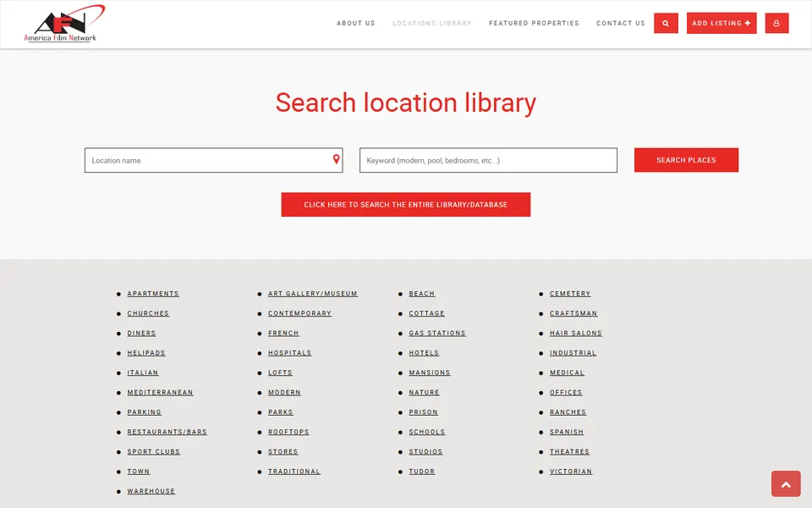Select the Prison category link
812x508 pixels.
tap(424, 412)
